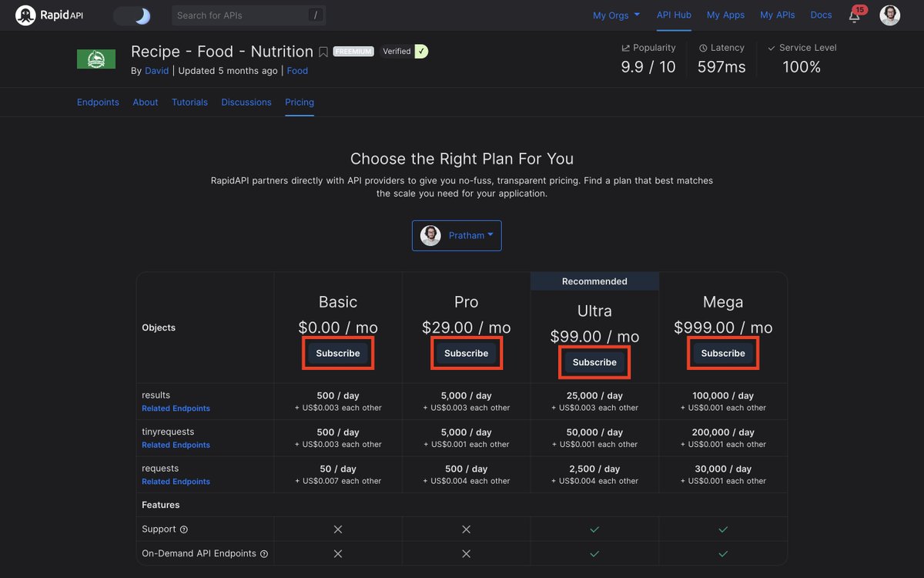Switch to the About tab
Viewport: 924px width, 578px height.
click(146, 102)
